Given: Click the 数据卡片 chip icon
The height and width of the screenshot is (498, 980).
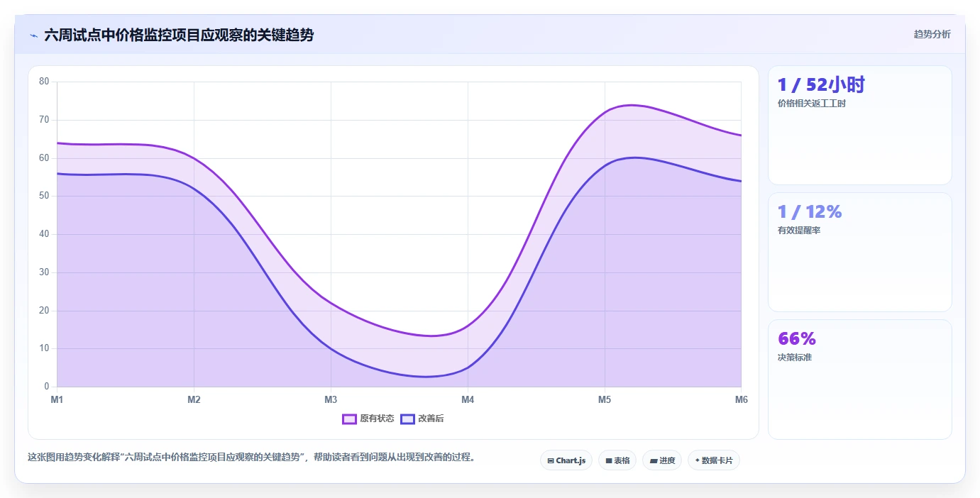Looking at the screenshot, I should click(x=698, y=461).
